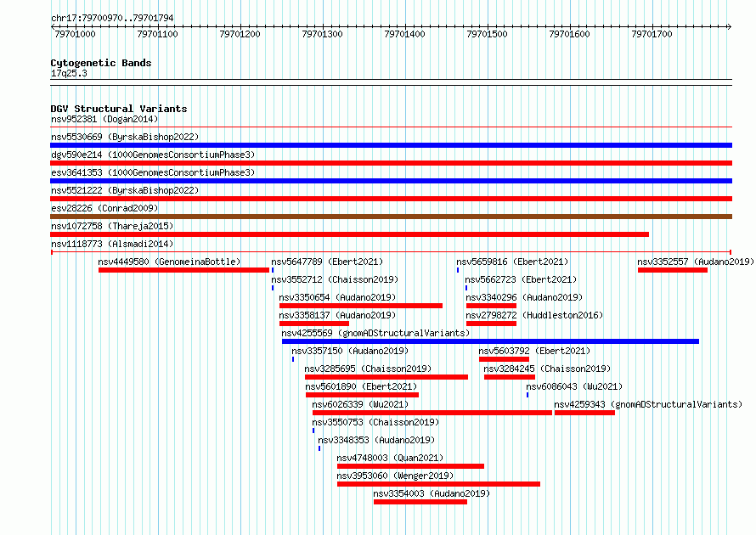Click nsv3354003 (Audano2019) label
Viewport: 756px width, 535px height.
pos(432,493)
